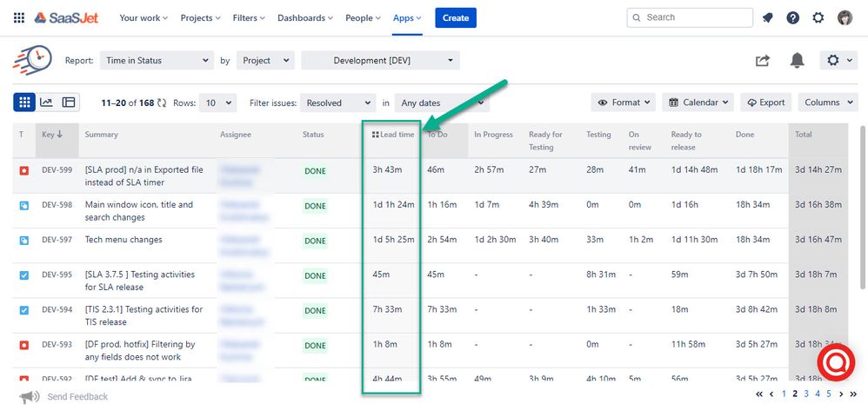Go to next page arrow
868x417 pixels.
tap(841, 394)
